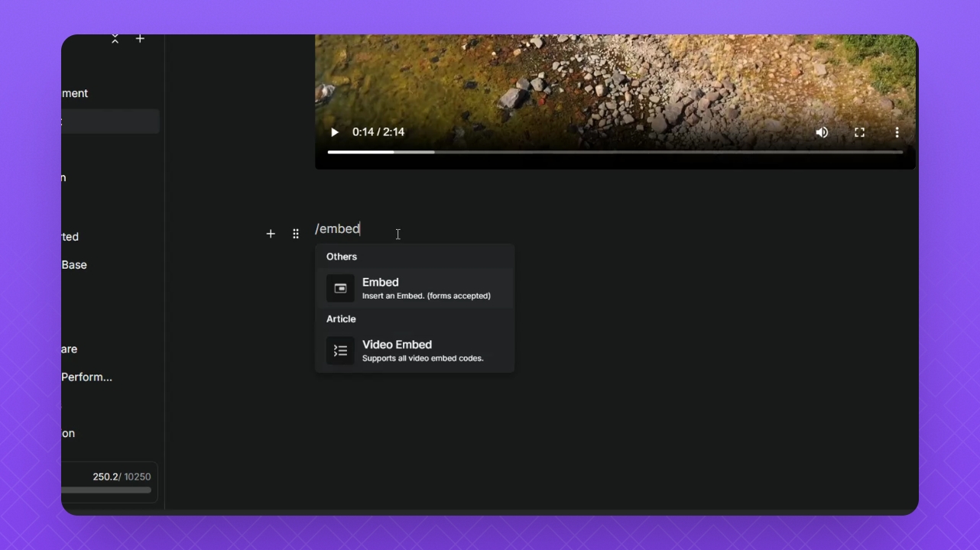This screenshot has width=980, height=550.
Task: Open the video's three-dot options menu
Action: click(x=897, y=132)
